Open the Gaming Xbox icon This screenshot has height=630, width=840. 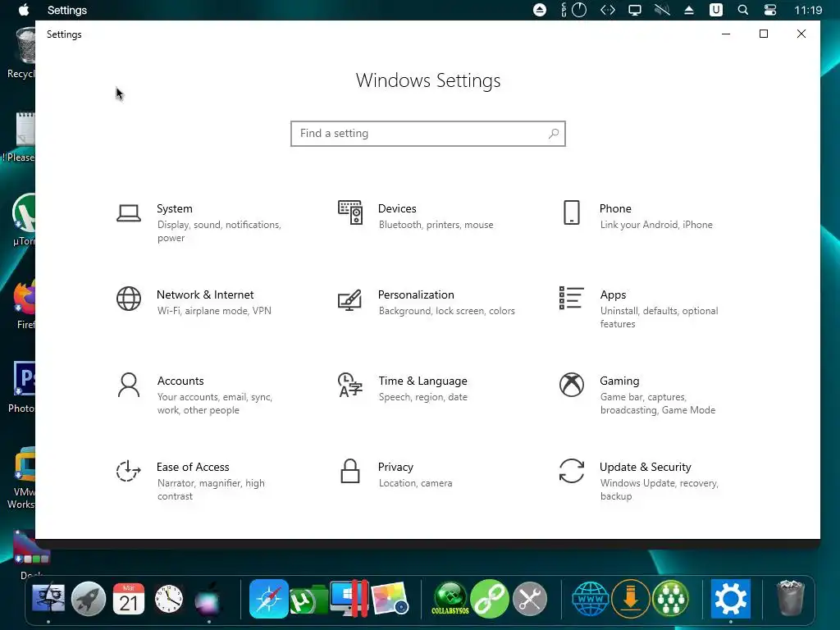point(572,386)
